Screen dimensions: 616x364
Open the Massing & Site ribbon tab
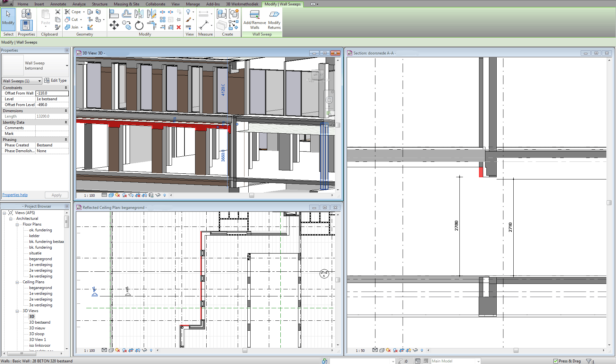click(126, 4)
